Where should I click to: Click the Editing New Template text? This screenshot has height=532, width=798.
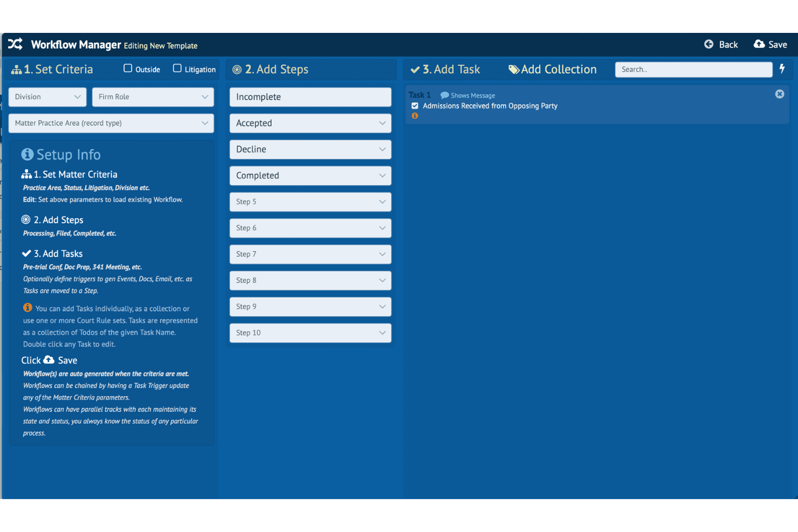click(161, 46)
